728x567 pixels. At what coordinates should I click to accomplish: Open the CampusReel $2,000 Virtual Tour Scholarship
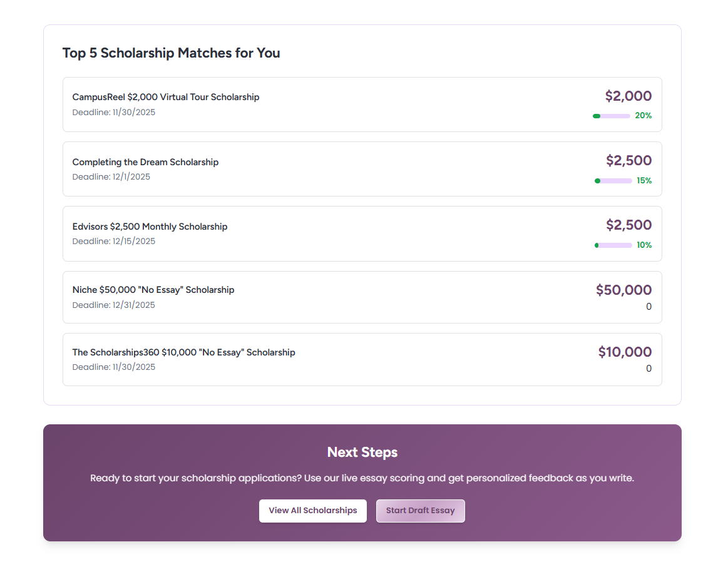[x=166, y=97]
